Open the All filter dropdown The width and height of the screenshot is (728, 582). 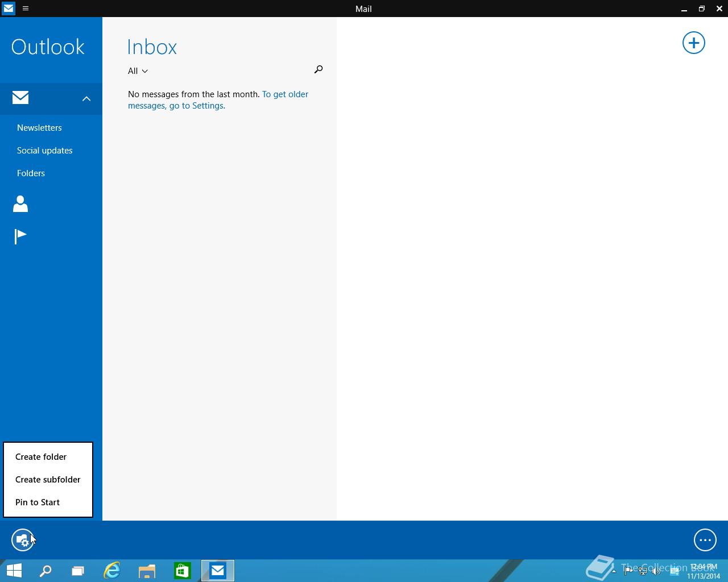coord(138,71)
